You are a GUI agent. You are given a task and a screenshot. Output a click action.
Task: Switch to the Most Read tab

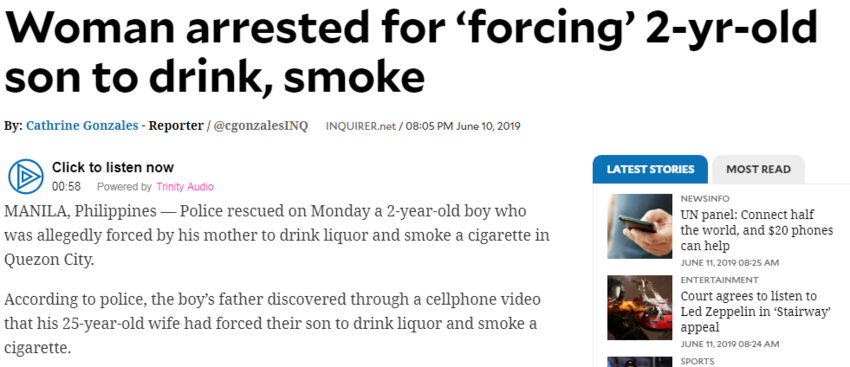pos(758,169)
